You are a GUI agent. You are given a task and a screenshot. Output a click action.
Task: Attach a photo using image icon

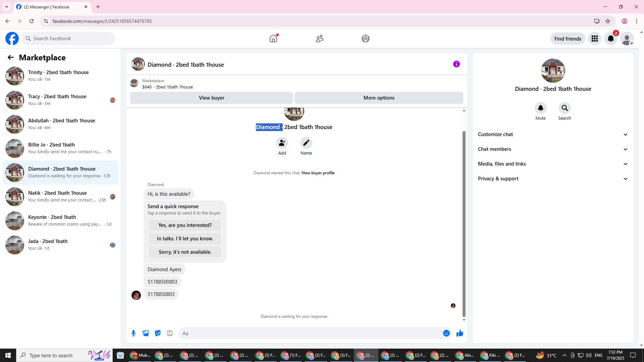coord(146,333)
